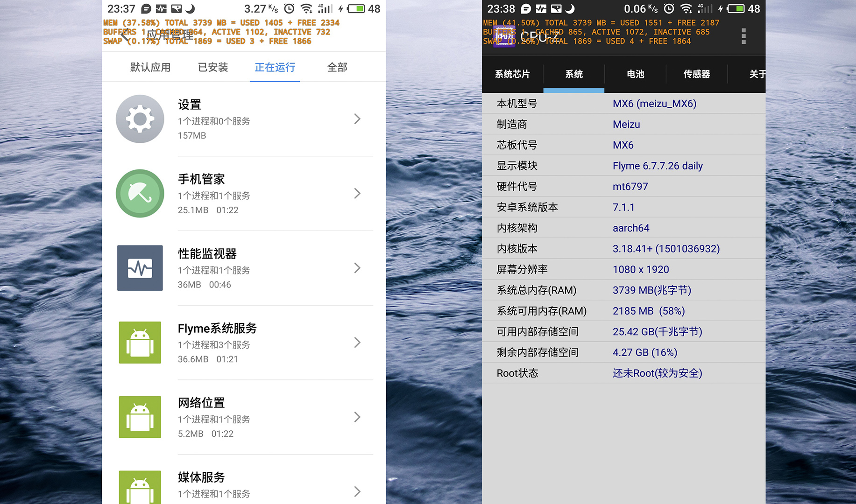Screen dimensions: 856x504
Task: Click the 157MB memory value under 设置
Action: [192, 135]
